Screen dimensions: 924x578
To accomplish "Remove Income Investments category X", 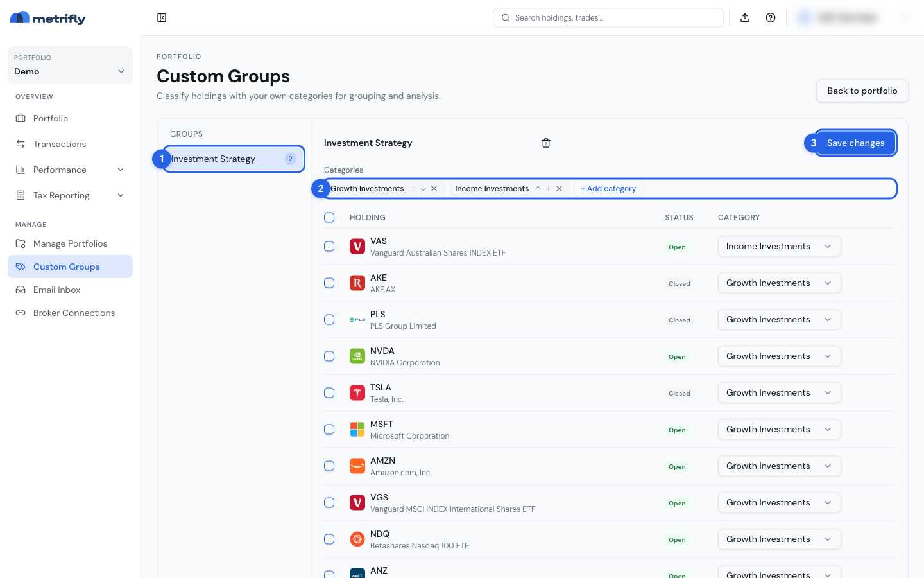I will (x=559, y=189).
